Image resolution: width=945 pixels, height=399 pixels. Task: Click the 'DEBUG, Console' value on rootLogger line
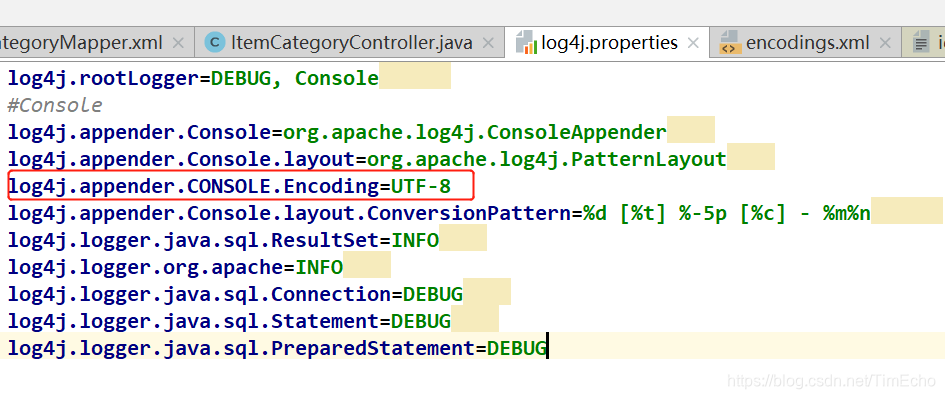tap(295, 78)
